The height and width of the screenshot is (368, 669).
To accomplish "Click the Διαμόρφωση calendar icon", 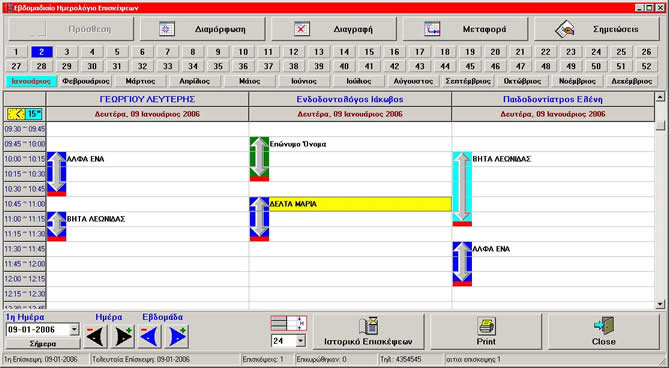I will click(166, 29).
